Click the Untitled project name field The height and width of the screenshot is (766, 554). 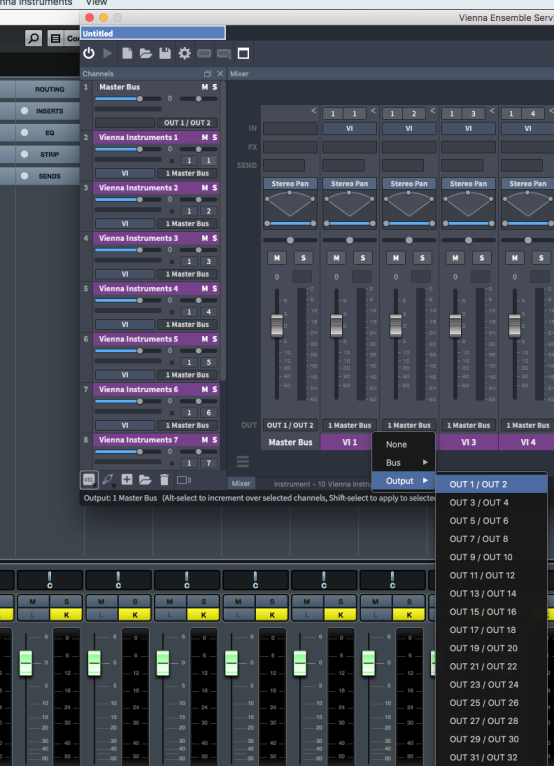[x=153, y=33]
